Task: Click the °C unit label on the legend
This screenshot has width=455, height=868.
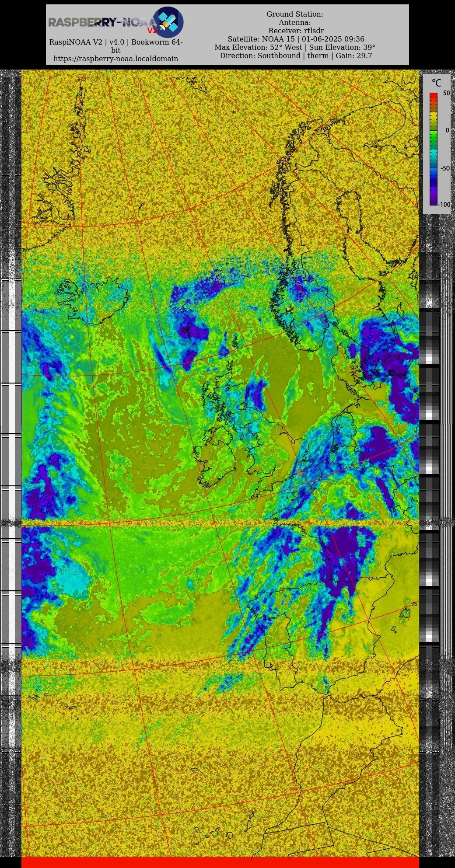Action: click(x=436, y=83)
